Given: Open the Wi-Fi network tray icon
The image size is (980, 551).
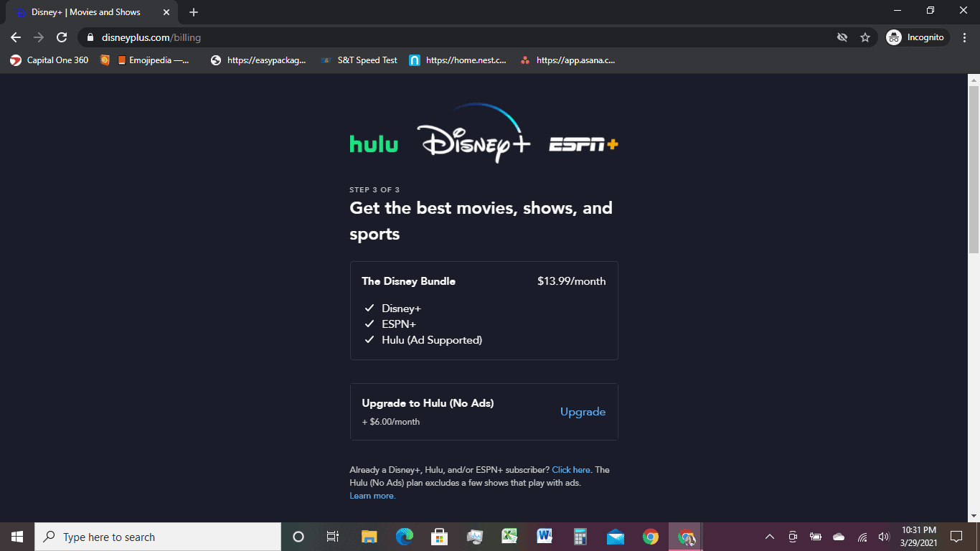Looking at the screenshot, I should 862,537.
